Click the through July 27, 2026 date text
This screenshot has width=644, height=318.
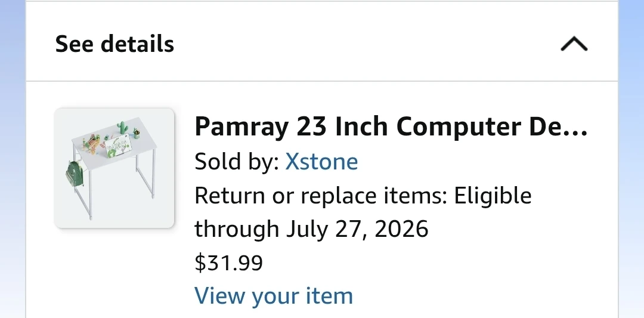[x=311, y=229]
